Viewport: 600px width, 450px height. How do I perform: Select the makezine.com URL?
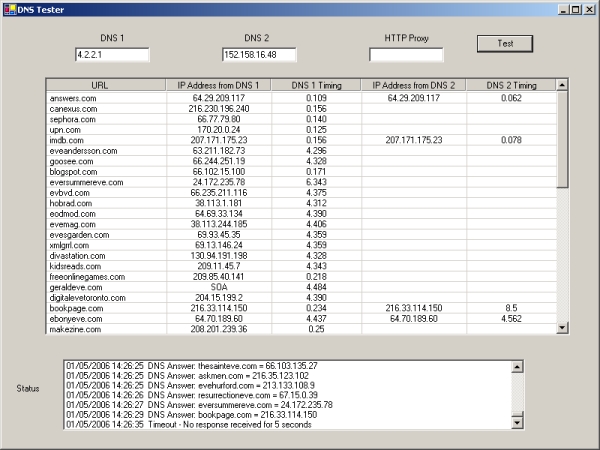75,329
